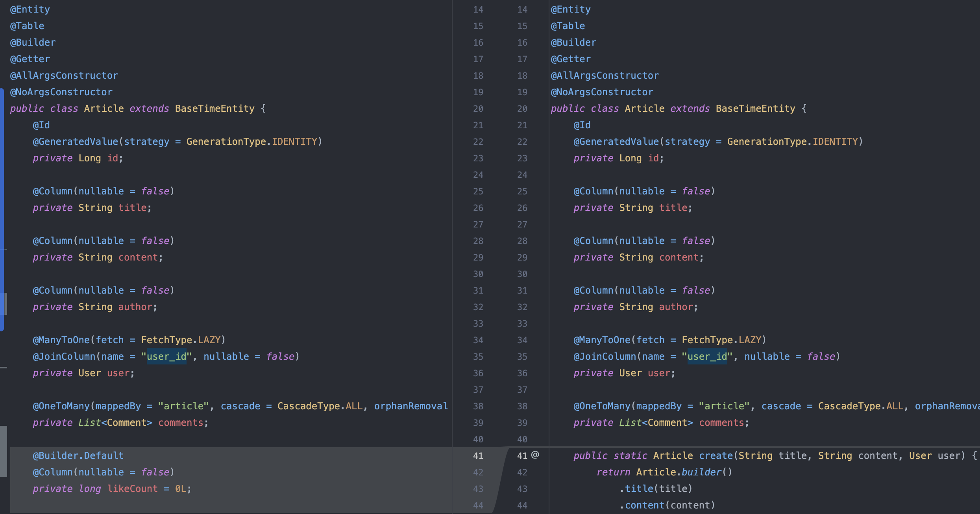Click FetchType.LAZY in right pane
Viewport: 980px width, 514px height.
click(x=721, y=340)
